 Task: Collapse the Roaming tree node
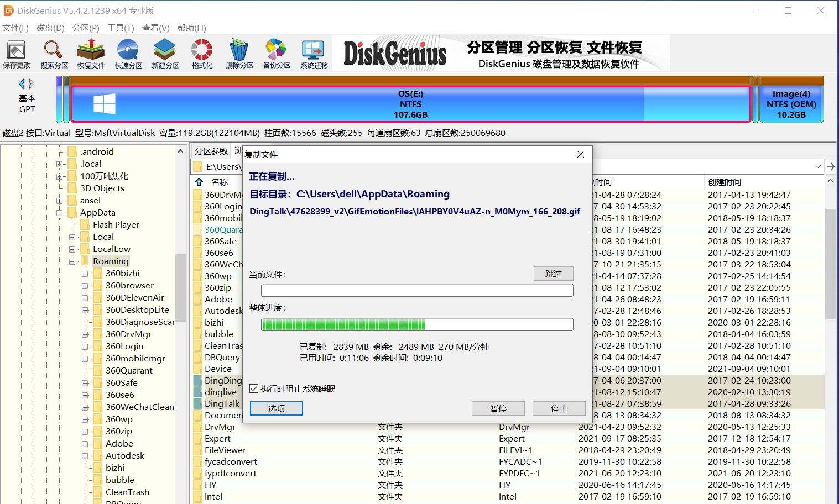[x=72, y=261]
